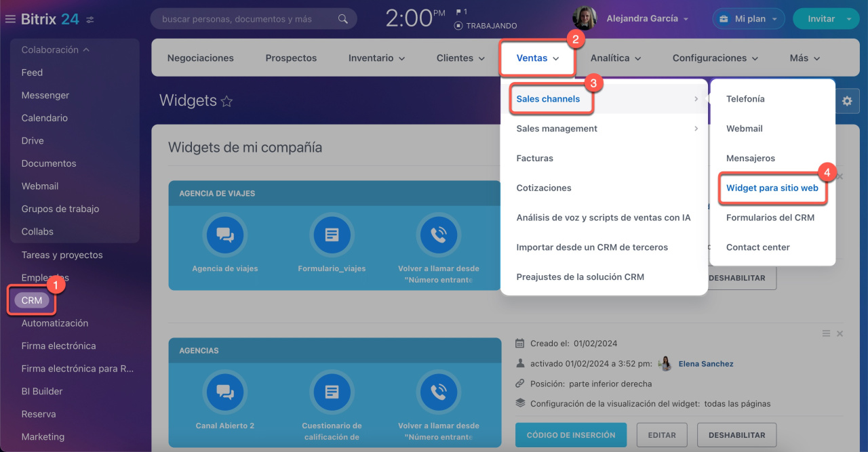
Task: Select Sales channels in Ventas menu
Action: coord(604,99)
